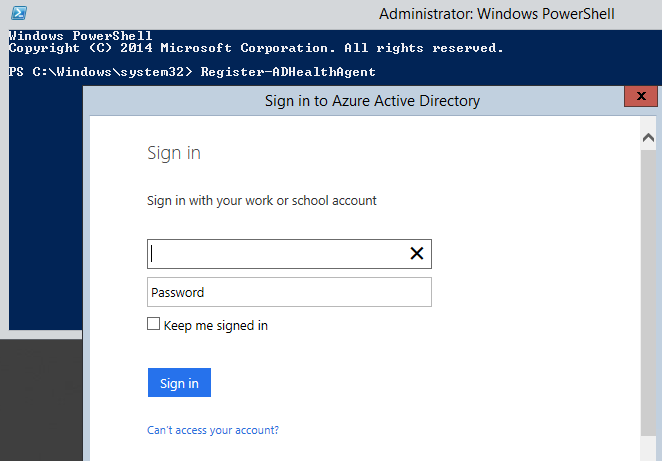The width and height of the screenshot is (662, 461).
Task: Click the Microsoft Corporation copyright line
Action: pos(256,48)
